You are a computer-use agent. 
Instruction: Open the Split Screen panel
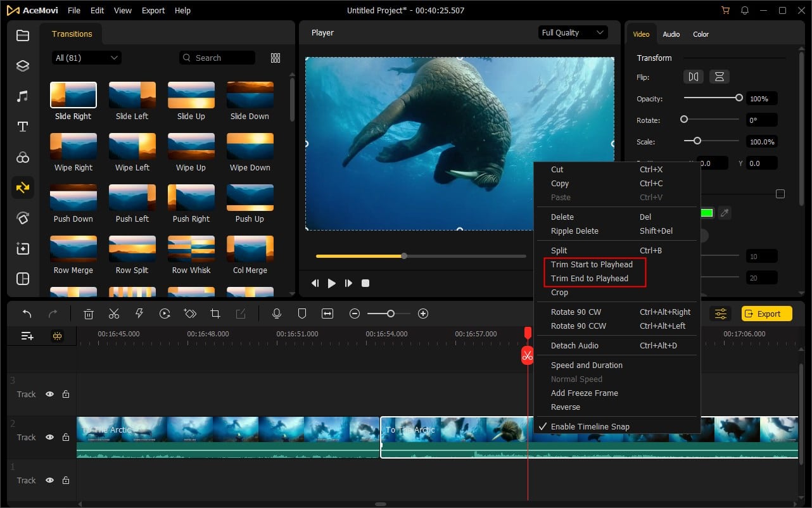tap(23, 279)
